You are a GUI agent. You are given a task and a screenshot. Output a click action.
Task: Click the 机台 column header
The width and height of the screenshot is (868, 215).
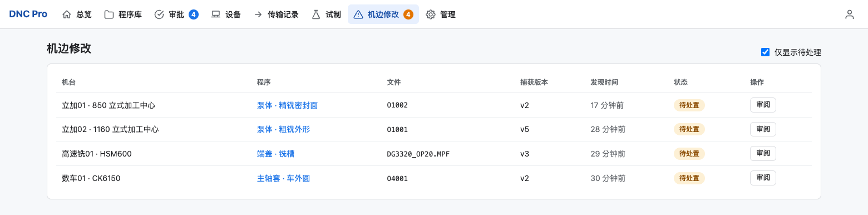[69, 82]
